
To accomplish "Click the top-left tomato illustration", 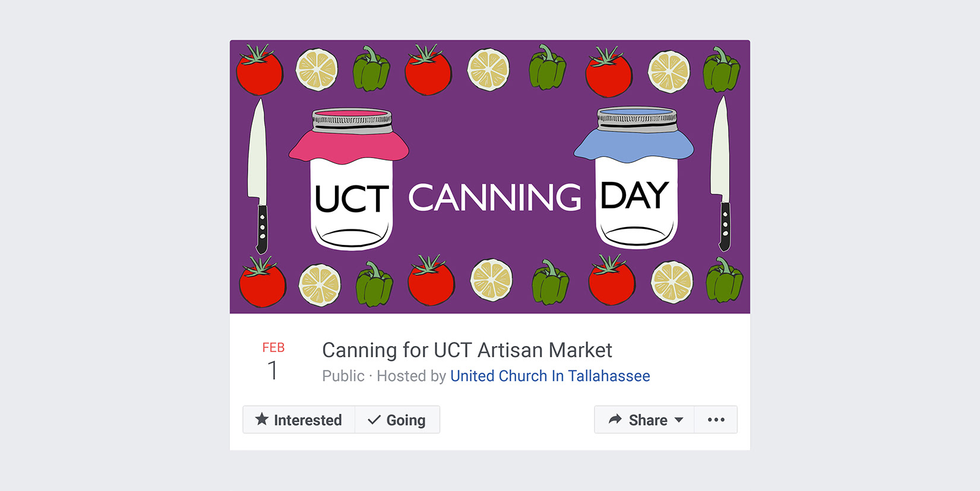I will [x=260, y=70].
